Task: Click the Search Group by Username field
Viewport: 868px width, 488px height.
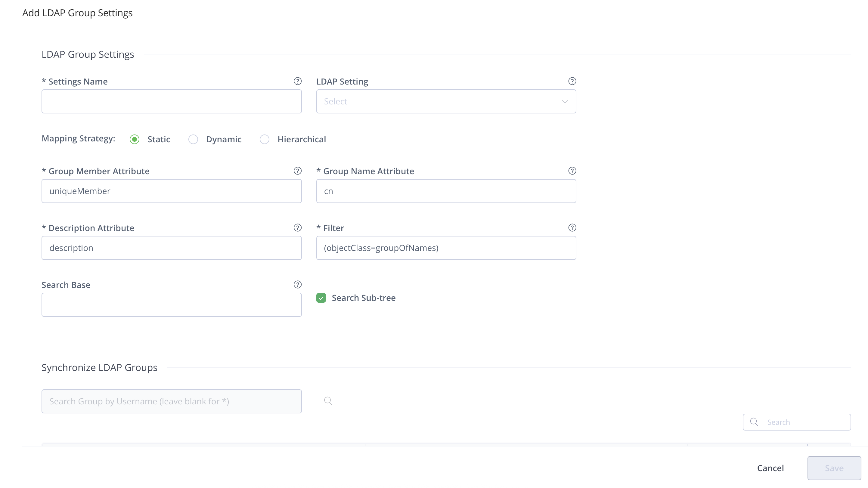Action: [x=172, y=401]
